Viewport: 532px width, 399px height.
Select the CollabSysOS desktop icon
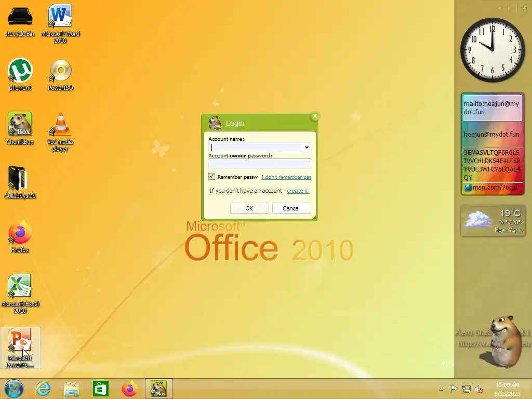tap(20, 182)
